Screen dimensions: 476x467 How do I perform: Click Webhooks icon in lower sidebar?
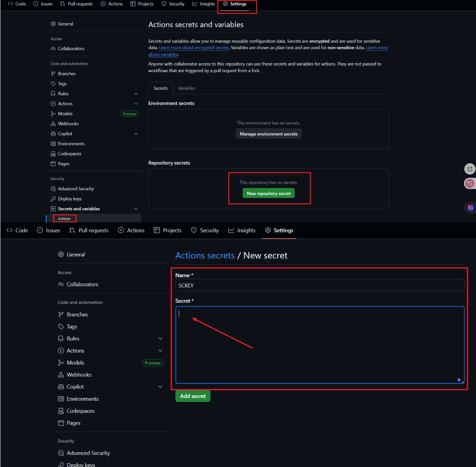coord(61,375)
